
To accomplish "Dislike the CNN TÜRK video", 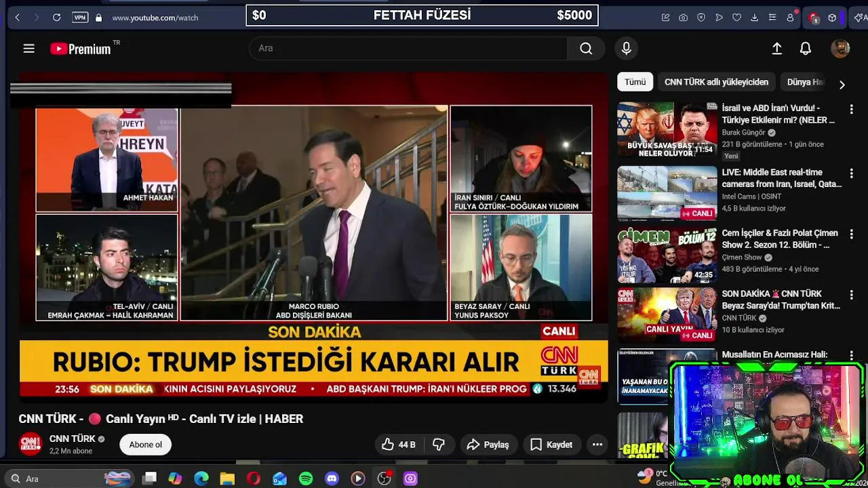I will click(x=439, y=445).
